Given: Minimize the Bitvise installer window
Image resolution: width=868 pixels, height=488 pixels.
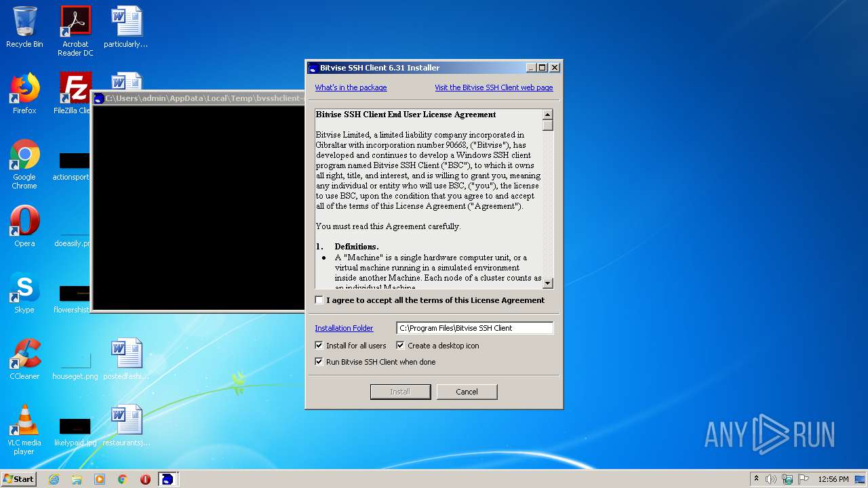Looking at the screenshot, I should [x=531, y=68].
